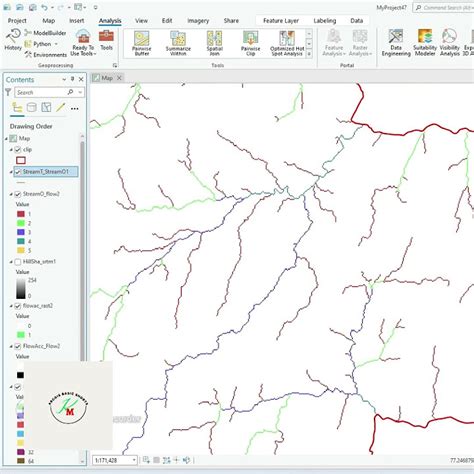Image resolution: width=474 pixels, height=474 pixels.
Task: Switch to List By Selection view
Action: [46, 107]
